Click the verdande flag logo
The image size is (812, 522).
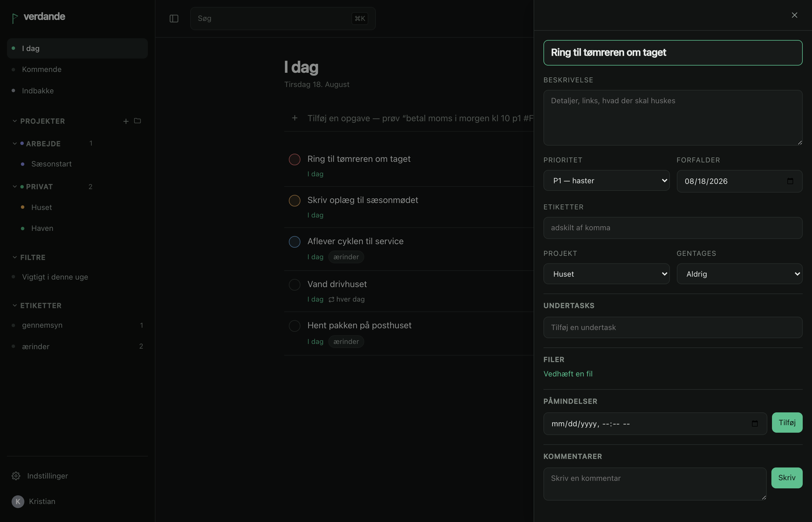click(15, 18)
